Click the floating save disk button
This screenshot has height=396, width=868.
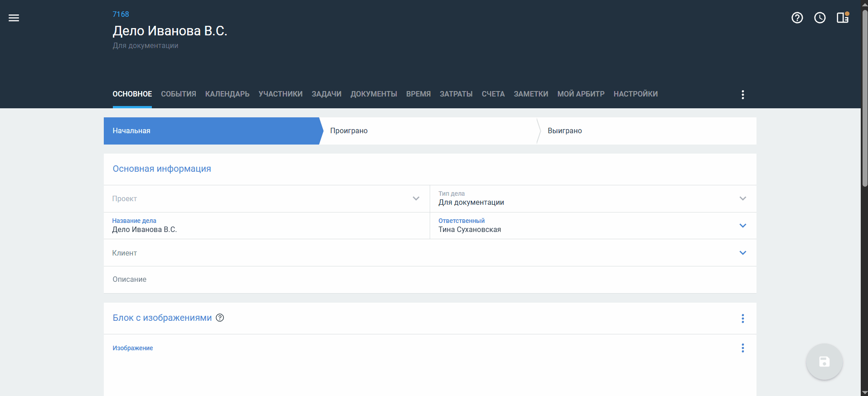[824, 362]
